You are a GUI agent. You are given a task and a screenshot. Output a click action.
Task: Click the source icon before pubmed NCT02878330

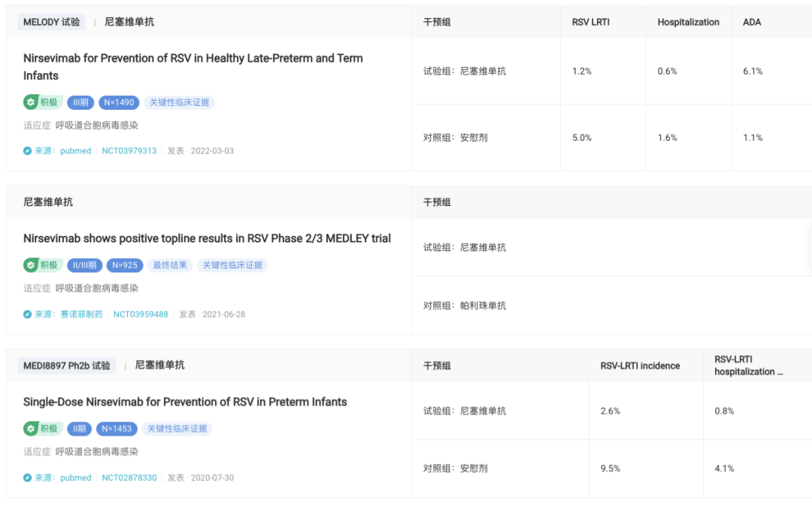click(28, 478)
